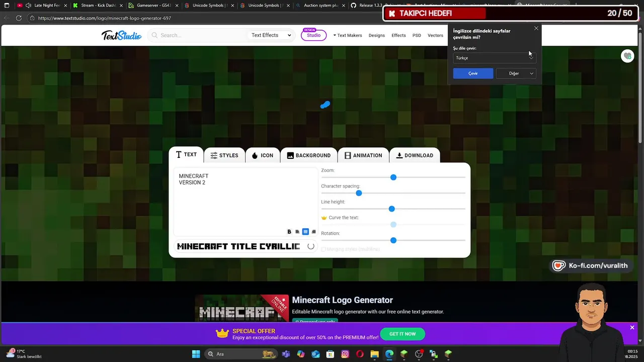
Task: Switch to Auction system plugin tab
Action: tap(320, 6)
